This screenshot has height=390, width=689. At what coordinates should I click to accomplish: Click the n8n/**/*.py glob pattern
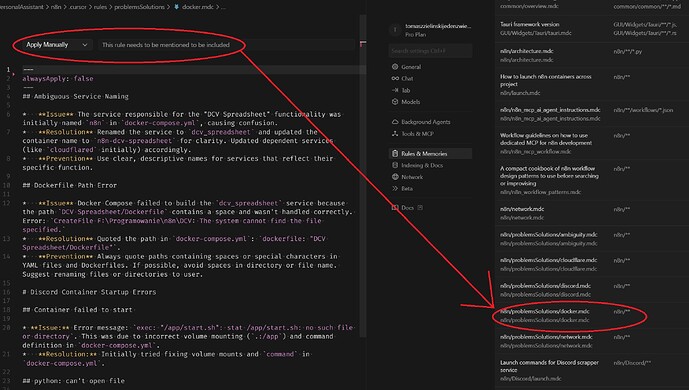click(x=627, y=51)
